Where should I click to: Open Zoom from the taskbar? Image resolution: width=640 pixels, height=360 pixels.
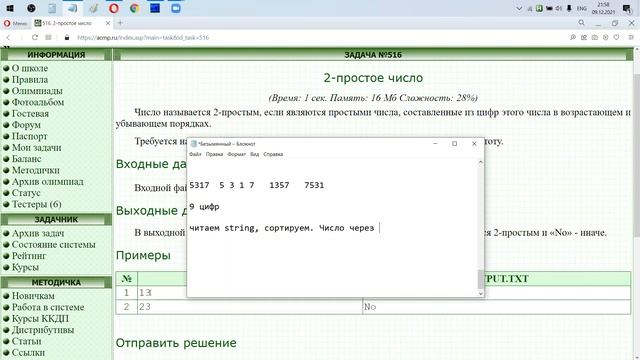176,8
